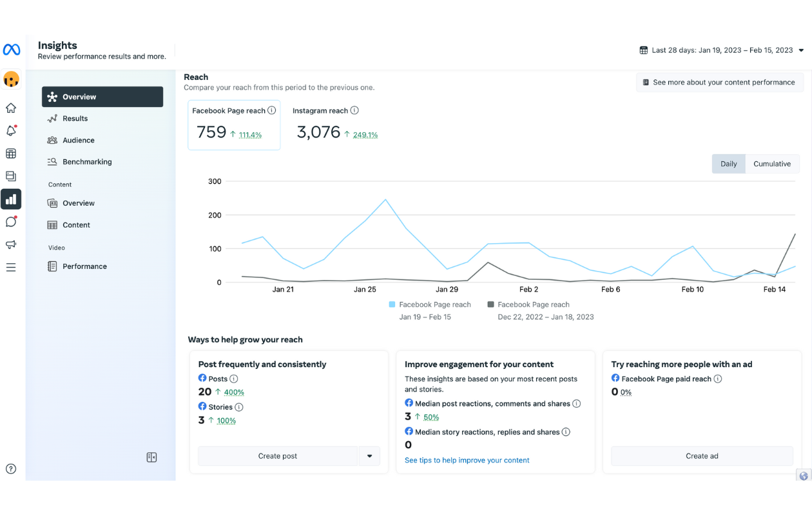Image resolution: width=812 pixels, height=516 pixels.
Task: Open Video Performance in the sidebar
Action: click(102, 266)
